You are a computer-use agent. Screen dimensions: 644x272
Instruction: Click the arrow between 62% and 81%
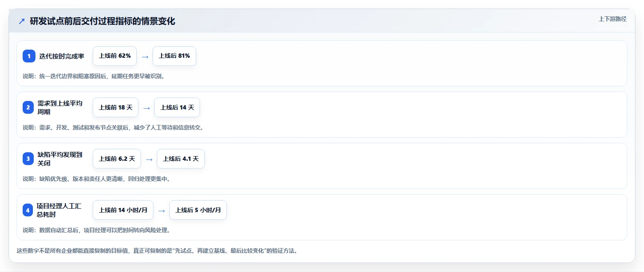coord(145,56)
